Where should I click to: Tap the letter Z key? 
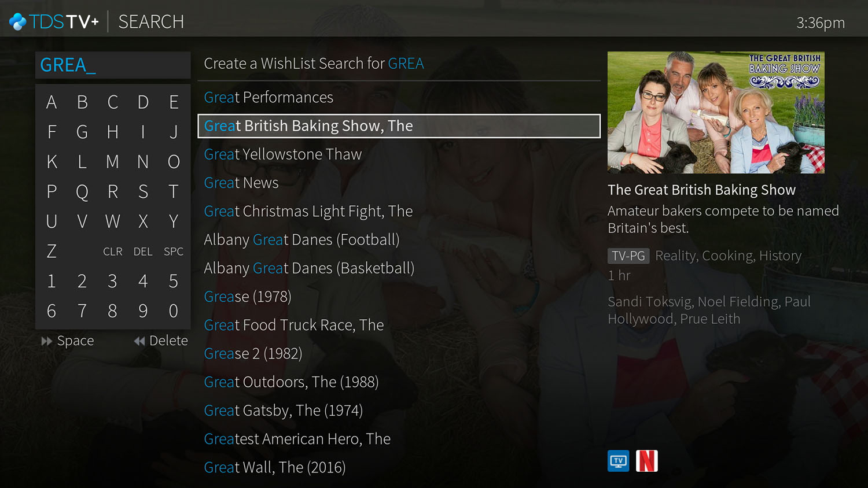pyautogui.click(x=52, y=252)
